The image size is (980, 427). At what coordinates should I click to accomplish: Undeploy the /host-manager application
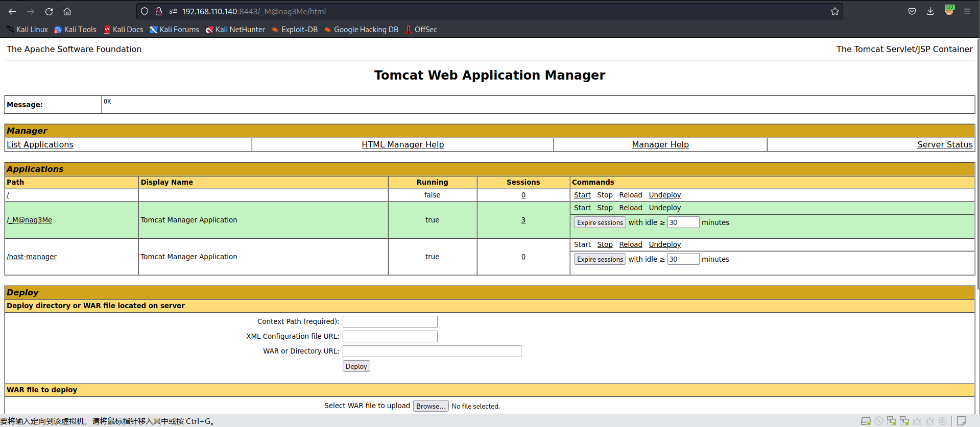pos(665,244)
